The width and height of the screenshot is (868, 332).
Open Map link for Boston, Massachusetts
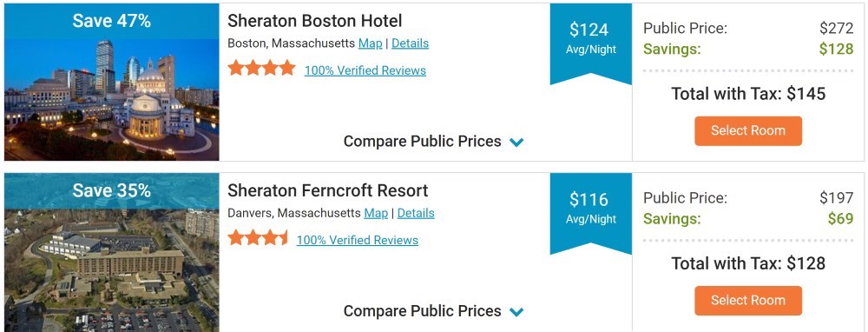click(370, 43)
